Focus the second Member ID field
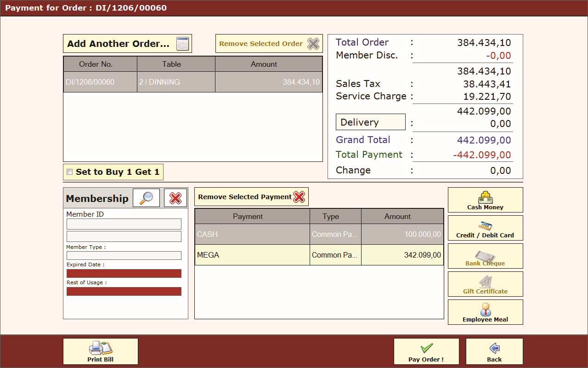The height and width of the screenshot is (368, 588). tap(124, 236)
